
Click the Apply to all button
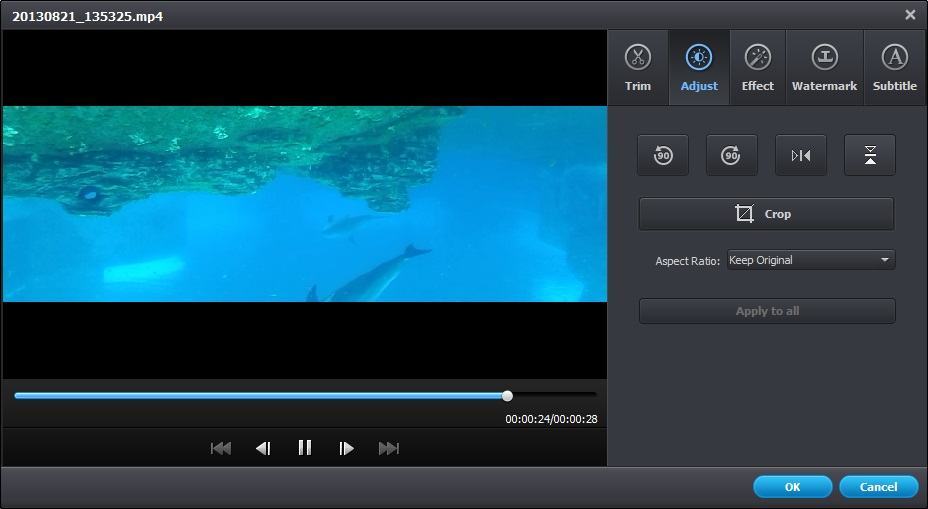(767, 311)
